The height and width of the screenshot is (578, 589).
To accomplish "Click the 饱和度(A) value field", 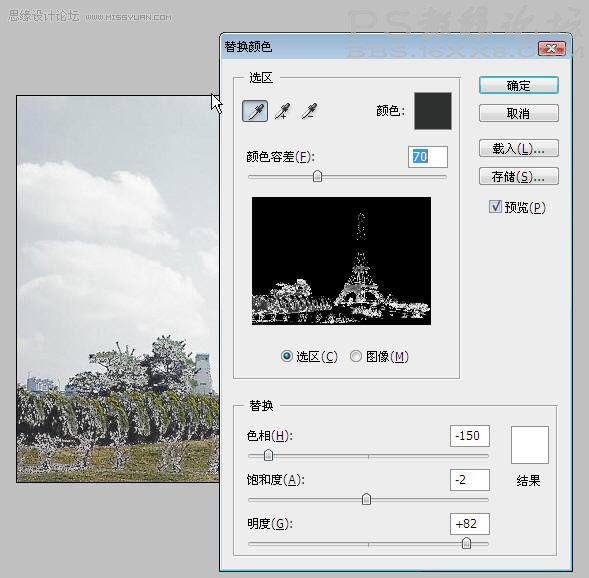I will (470, 480).
